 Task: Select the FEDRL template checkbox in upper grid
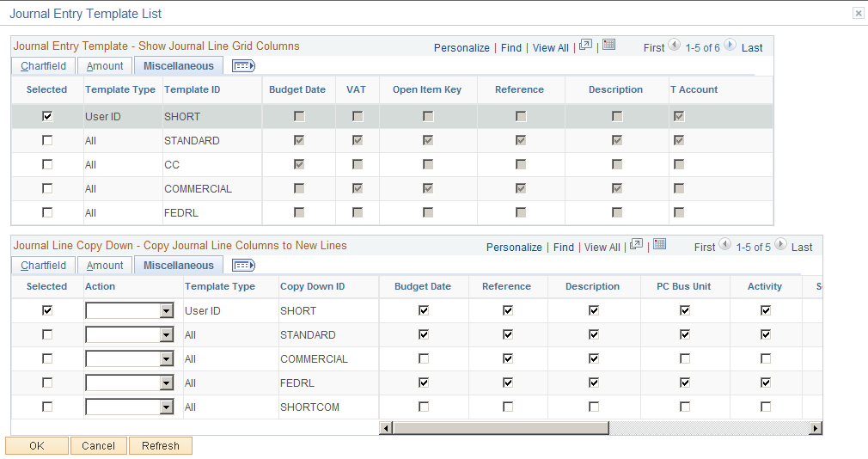(x=47, y=212)
